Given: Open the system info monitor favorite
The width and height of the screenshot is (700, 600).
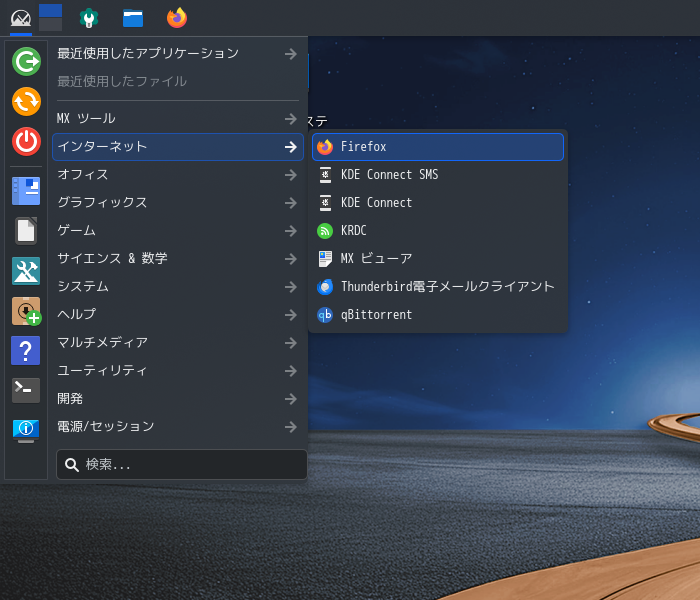Looking at the screenshot, I should [26, 431].
